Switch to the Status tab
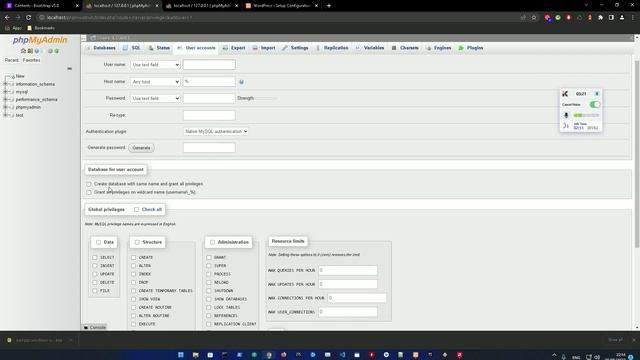This screenshot has width=640, height=360. [159, 48]
